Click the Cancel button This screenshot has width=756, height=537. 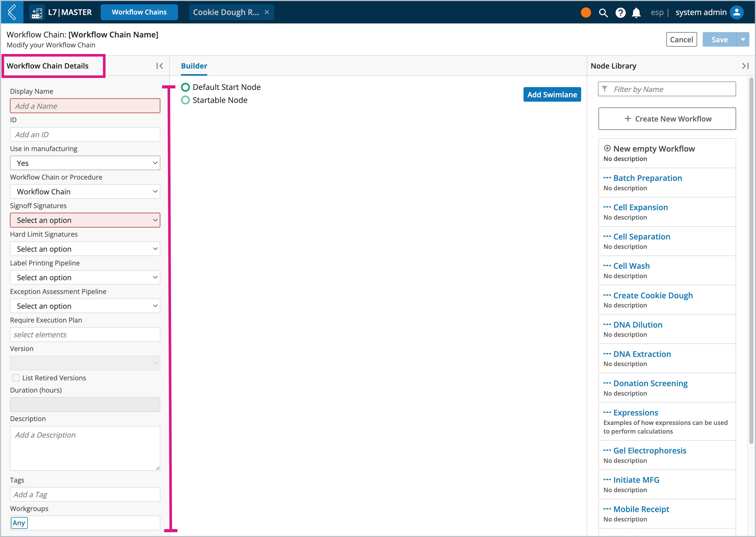pos(682,40)
